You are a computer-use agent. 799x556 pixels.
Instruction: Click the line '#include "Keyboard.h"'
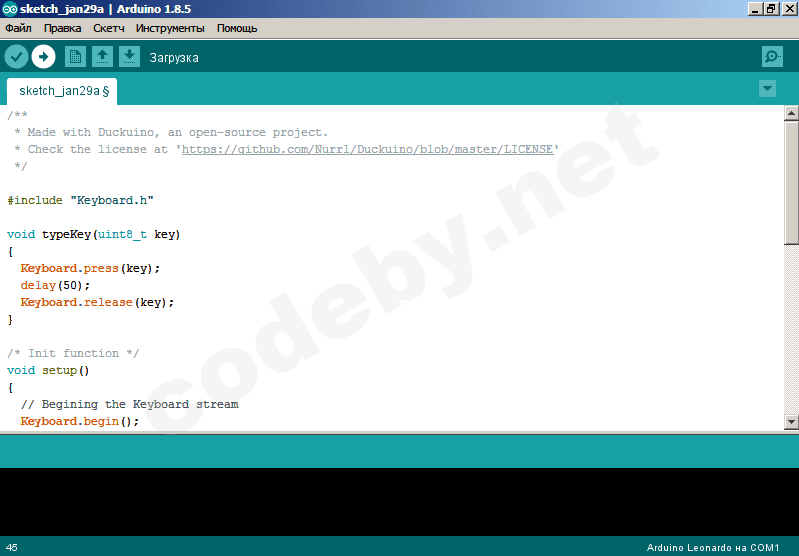81,200
